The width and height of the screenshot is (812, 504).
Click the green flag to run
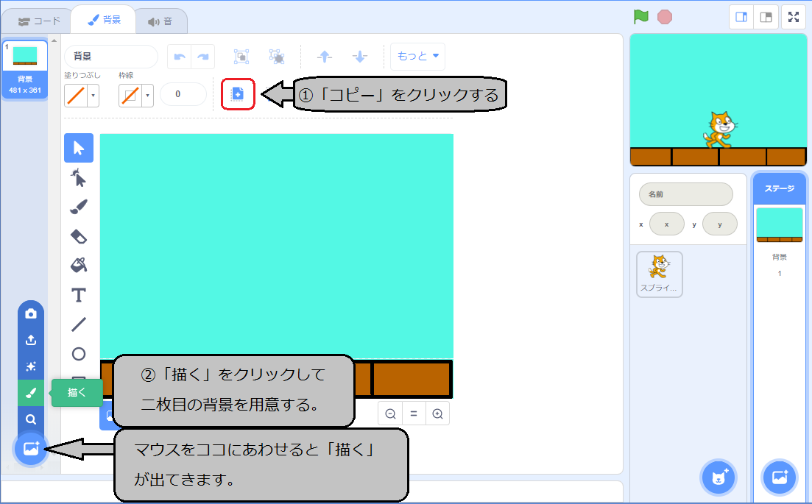click(x=640, y=17)
